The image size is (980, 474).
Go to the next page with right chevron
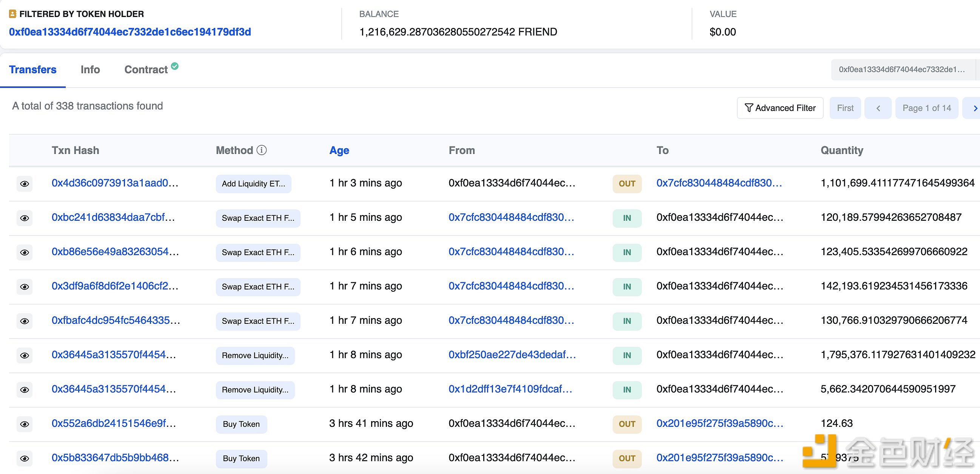tap(975, 108)
